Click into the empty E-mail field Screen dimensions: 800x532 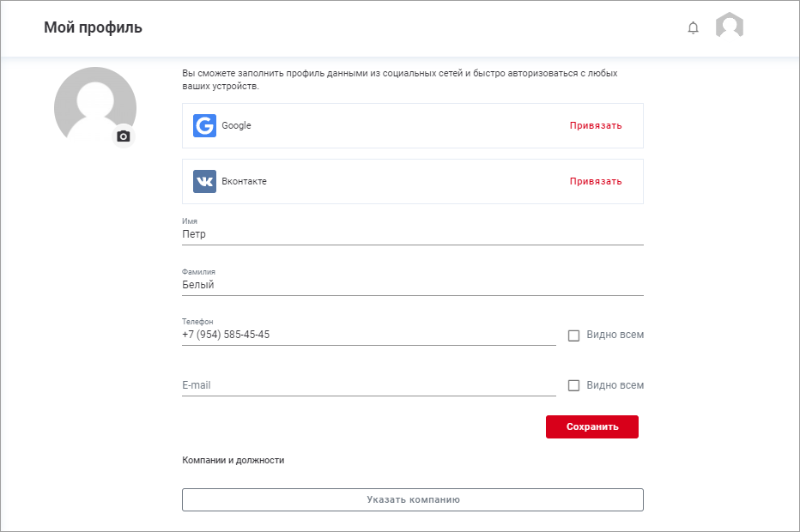click(x=368, y=385)
